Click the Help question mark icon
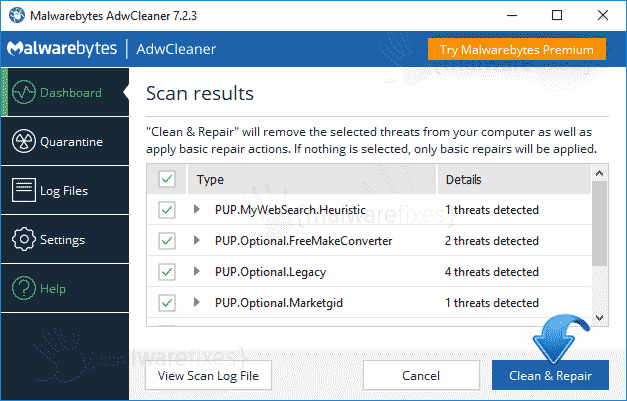627x401 pixels. [x=24, y=288]
